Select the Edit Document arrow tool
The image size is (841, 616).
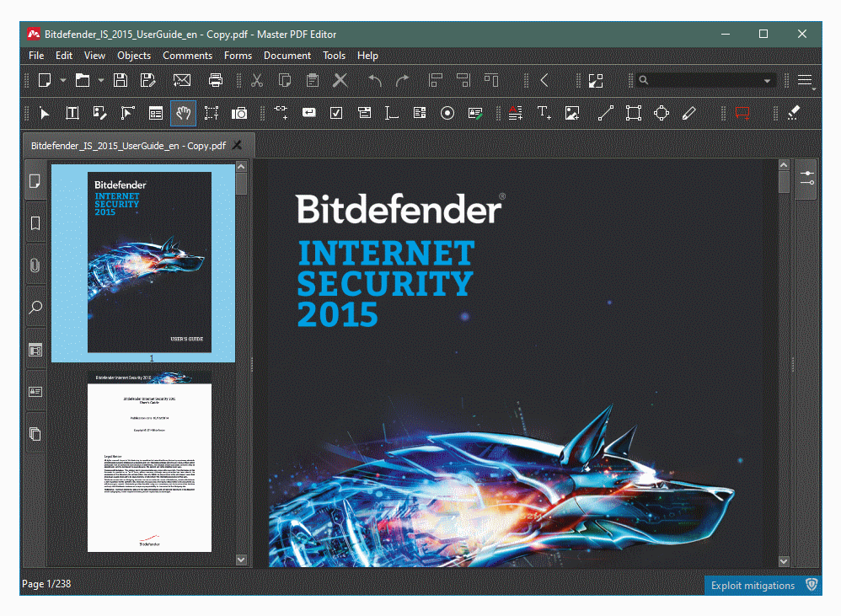[x=45, y=113]
